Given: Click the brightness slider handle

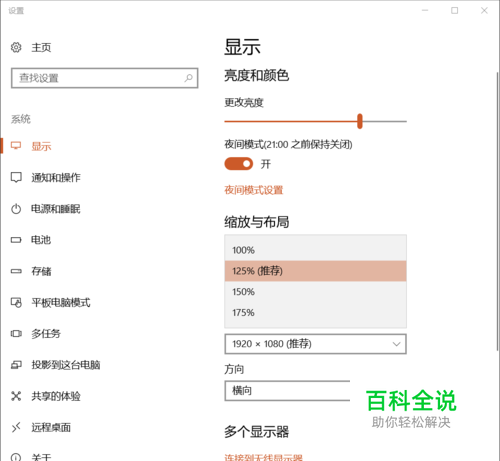Looking at the screenshot, I should [x=360, y=121].
